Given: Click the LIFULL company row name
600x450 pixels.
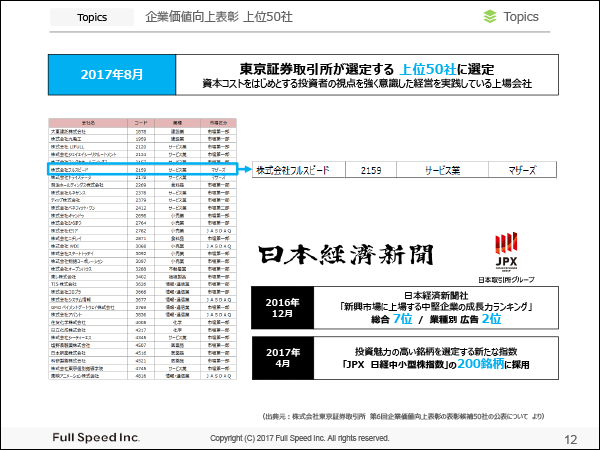Looking at the screenshot, I should [68, 147].
